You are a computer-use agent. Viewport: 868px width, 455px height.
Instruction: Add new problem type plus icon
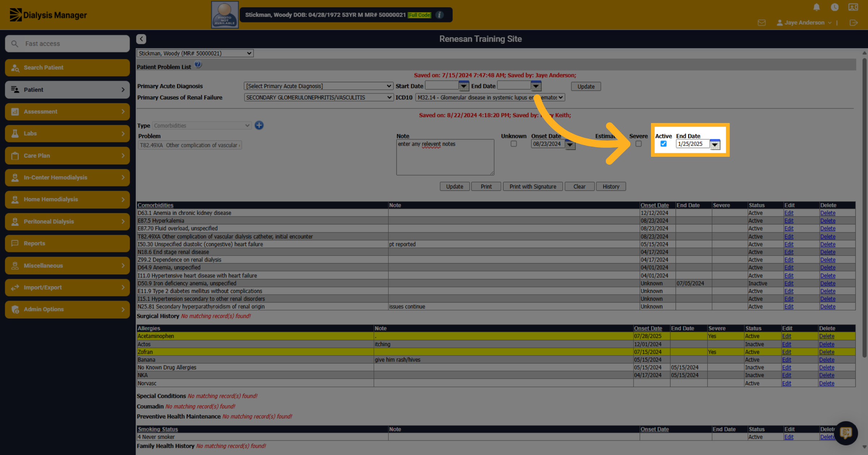coord(259,125)
